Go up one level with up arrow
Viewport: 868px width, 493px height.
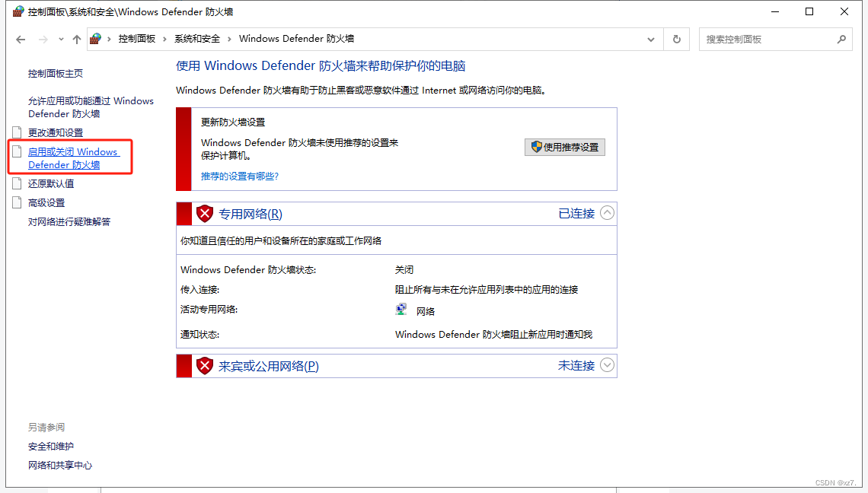coord(77,40)
